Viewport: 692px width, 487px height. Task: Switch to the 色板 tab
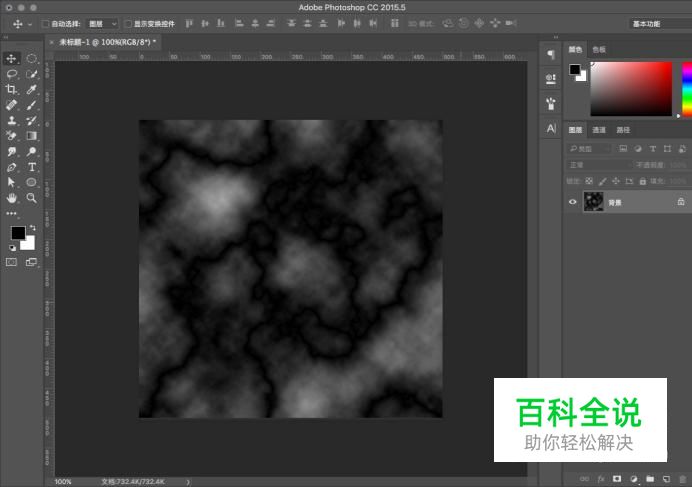599,49
